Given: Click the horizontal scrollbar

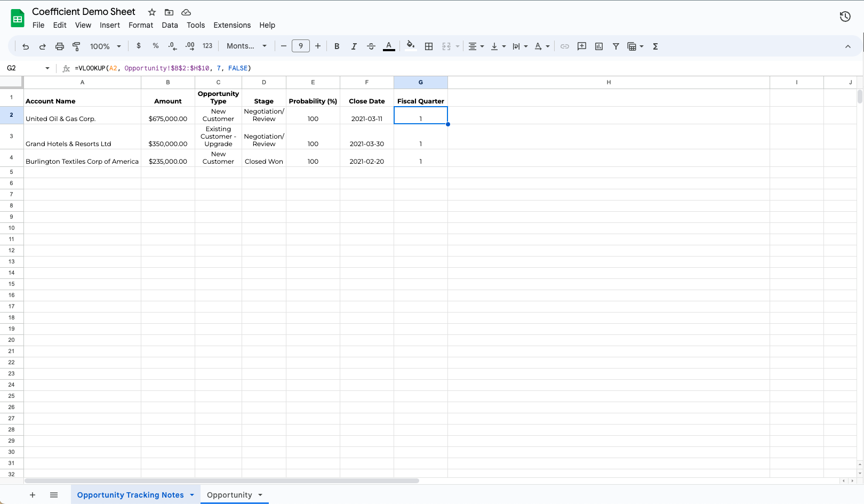Looking at the screenshot, I should point(221,481).
